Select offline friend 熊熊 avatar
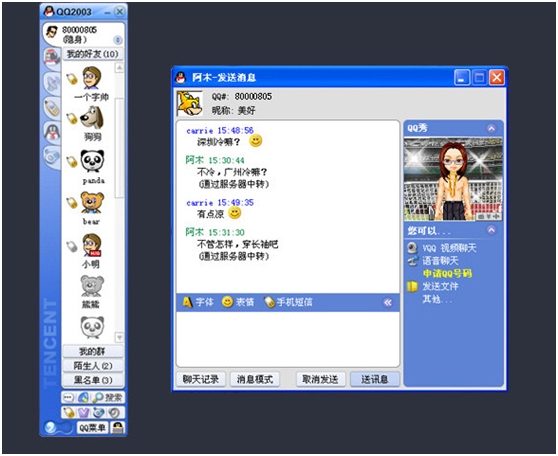The image size is (558, 456). click(x=92, y=286)
